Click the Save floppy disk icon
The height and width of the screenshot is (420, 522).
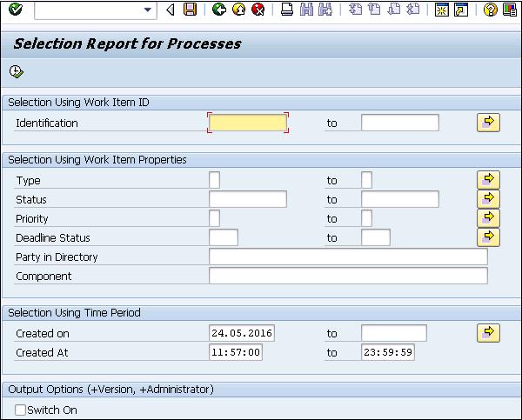click(190, 10)
